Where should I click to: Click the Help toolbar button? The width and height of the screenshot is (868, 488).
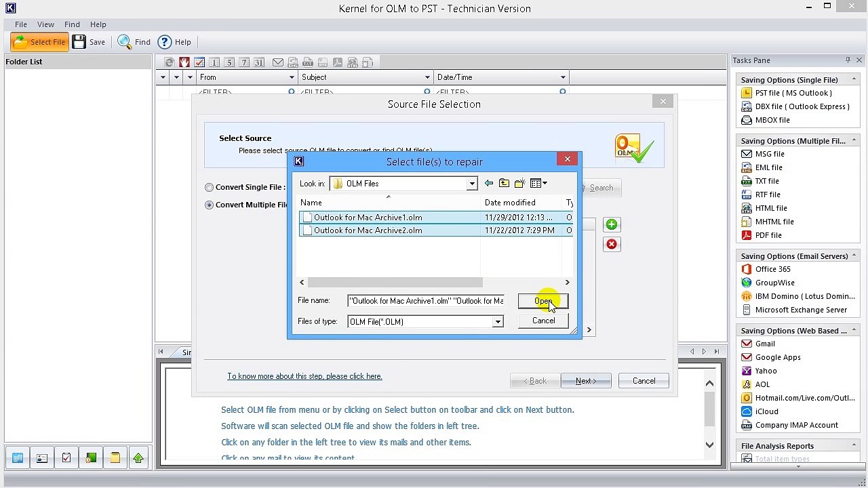pos(175,42)
